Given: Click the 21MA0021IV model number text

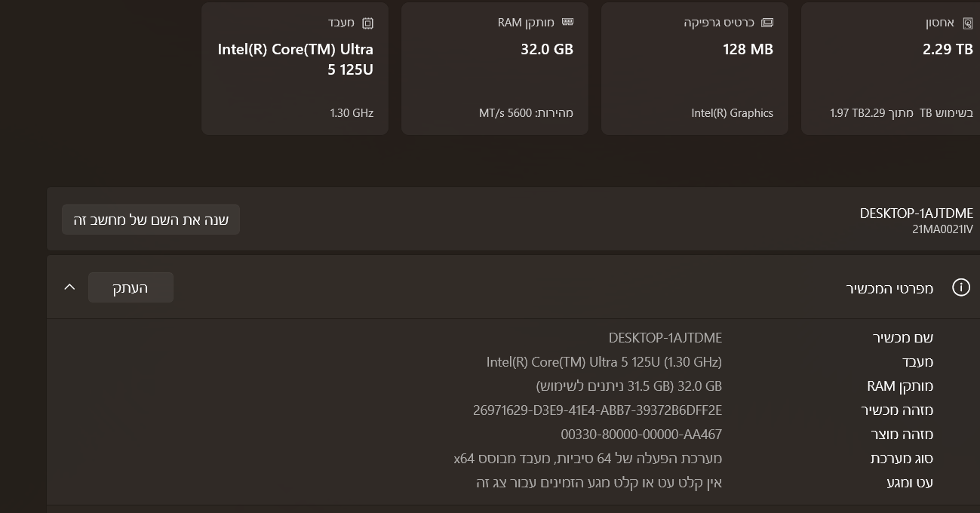Looking at the screenshot, I should pyautogui.click(x=942, y=229).
